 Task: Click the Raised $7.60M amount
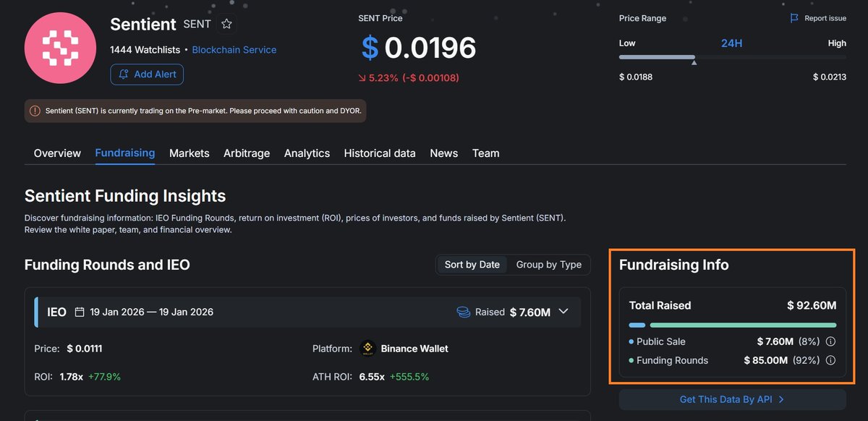(x=530, y=312)
